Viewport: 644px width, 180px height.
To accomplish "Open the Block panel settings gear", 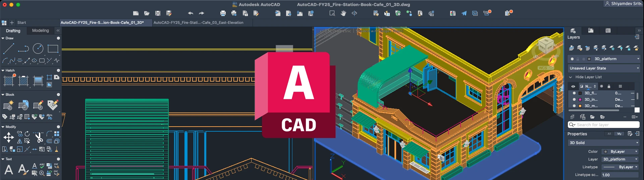I will pyautogui.click(x=58, y=95).
